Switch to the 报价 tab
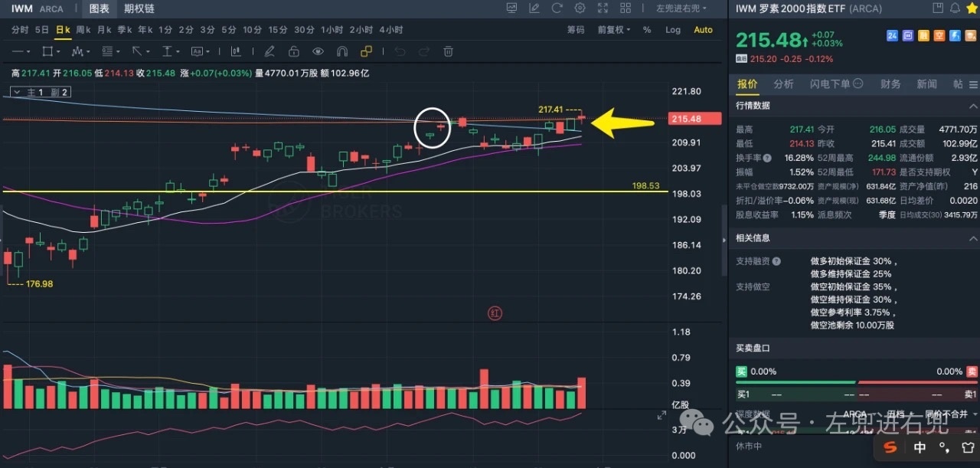980x468 pixels. [x=746, y=84]
